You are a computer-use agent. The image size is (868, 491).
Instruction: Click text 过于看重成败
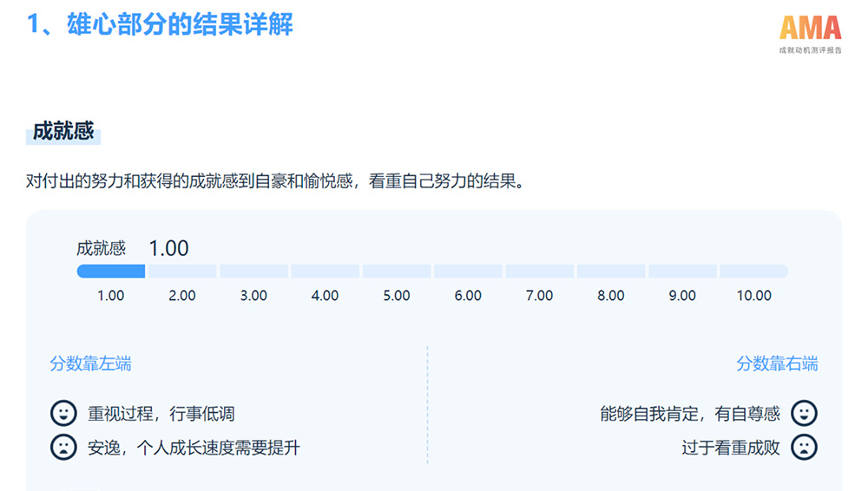click(x=731, y=448)
